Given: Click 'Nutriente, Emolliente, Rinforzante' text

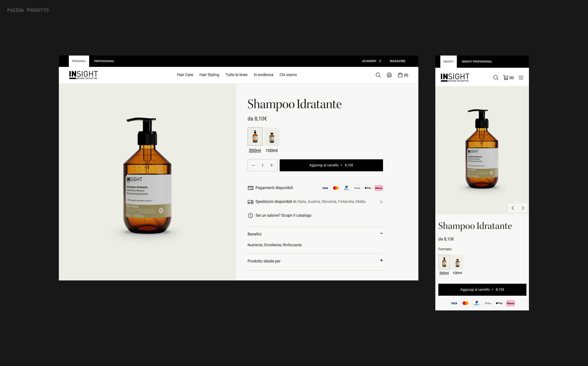Looking at the screenshot, I should (274, 245).
